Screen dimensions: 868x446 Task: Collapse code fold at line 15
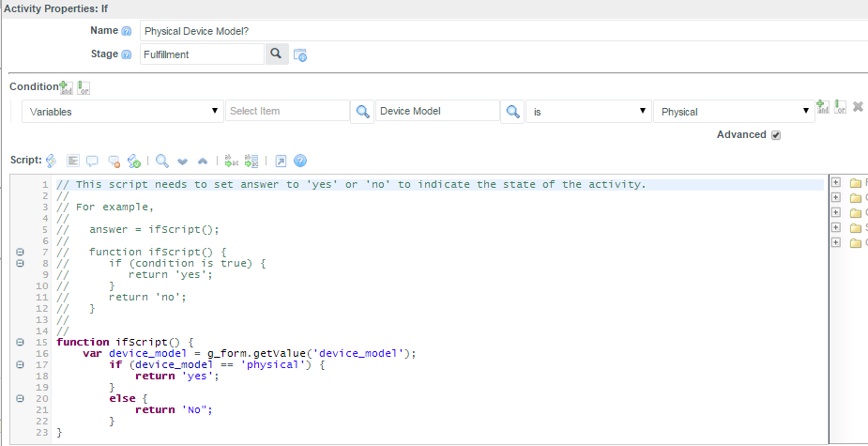(x=21, y=343)
